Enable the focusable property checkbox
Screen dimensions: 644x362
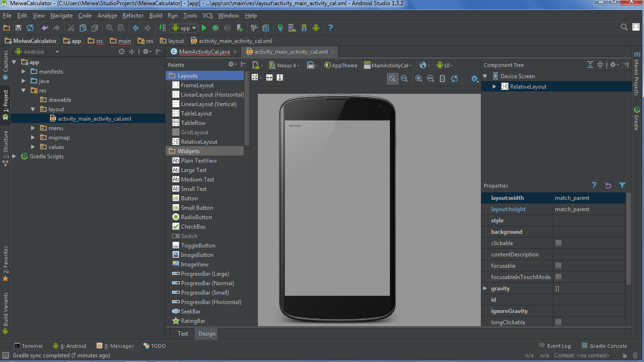click(x=558, y=266)
